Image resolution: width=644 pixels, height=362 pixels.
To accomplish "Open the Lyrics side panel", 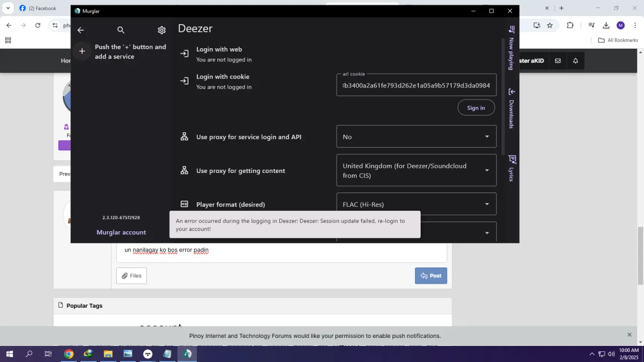I will pos(512,168).
